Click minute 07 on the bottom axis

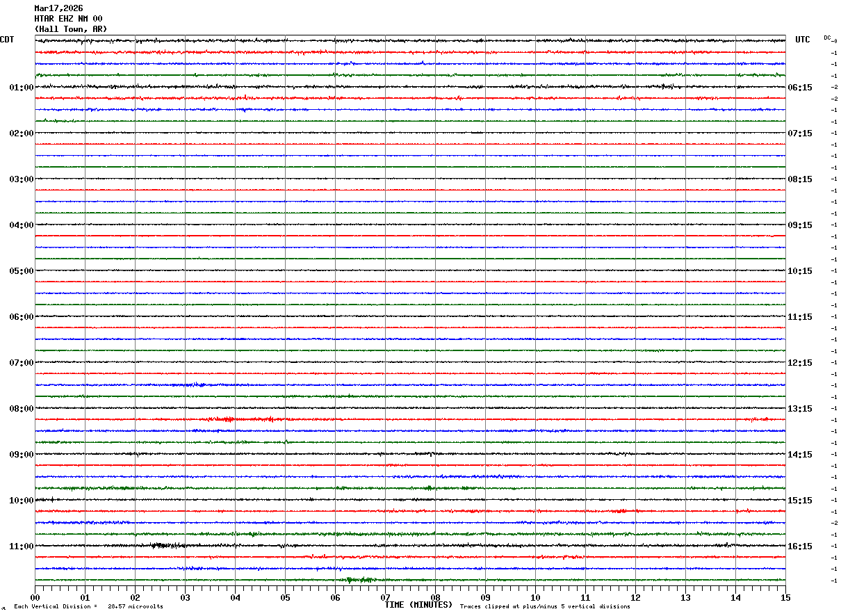[x=385, y=597]
